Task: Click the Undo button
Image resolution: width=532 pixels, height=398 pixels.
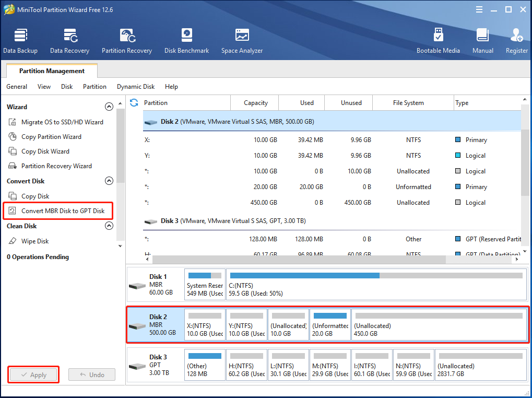Action: click(x=91, y=374)
